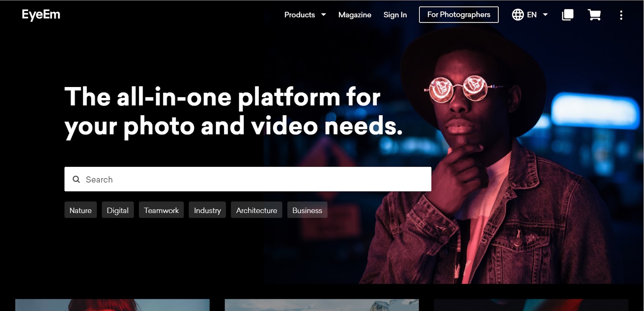Screen dimensions: 644x311
Task: Choose the Digital tag
Action: point(118,210)
